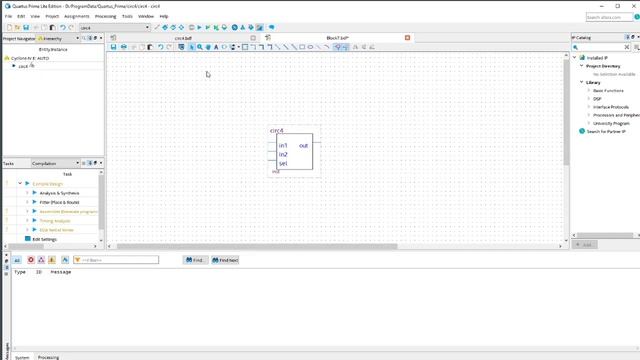Select University Program in IP Catalog

click(611, 123)
